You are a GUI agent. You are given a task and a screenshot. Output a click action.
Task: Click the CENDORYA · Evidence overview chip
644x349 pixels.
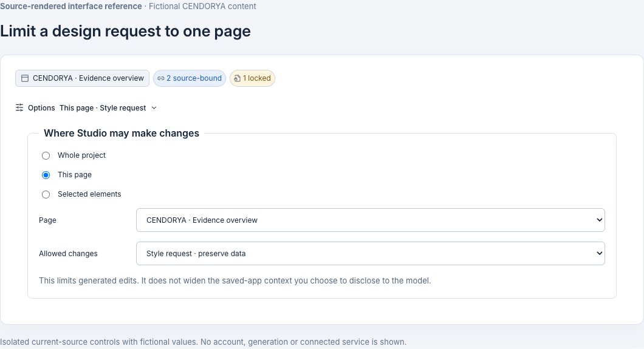pyautogui.click(x=82, y=78)
